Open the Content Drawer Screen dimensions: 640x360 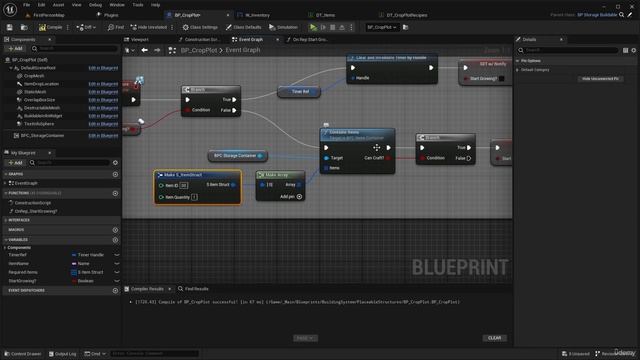coord(23,354)
